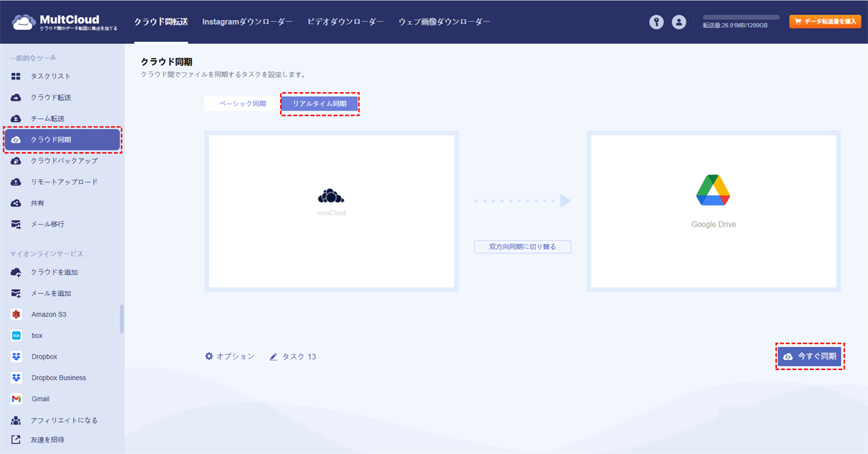Open the ウェブ画像ダウンローダー tab
The image size is (868, 454).
[444, 22]
